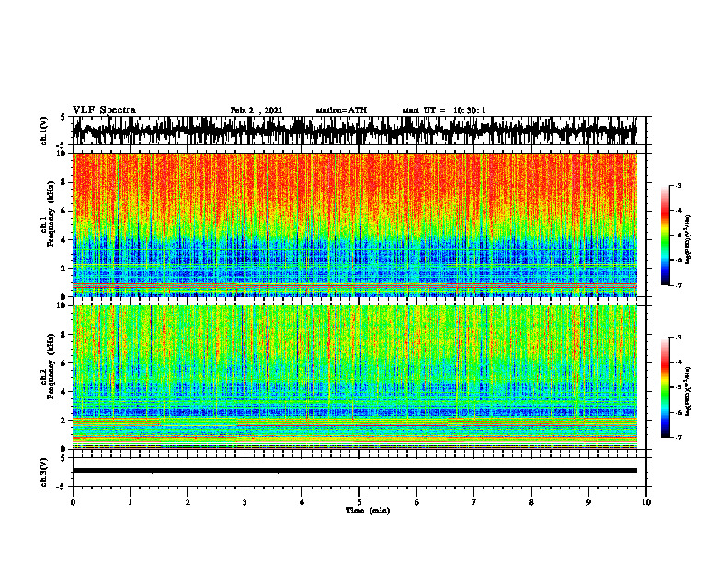Click the flat ch.3 voltage trace
Image resolution: width=728 pixels, height=563 pixels.
click(x=354, y=471)
